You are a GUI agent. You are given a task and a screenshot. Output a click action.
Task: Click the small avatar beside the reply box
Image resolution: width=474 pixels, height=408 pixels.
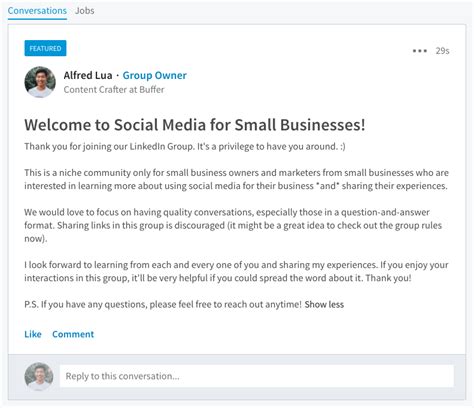point(39,376)
